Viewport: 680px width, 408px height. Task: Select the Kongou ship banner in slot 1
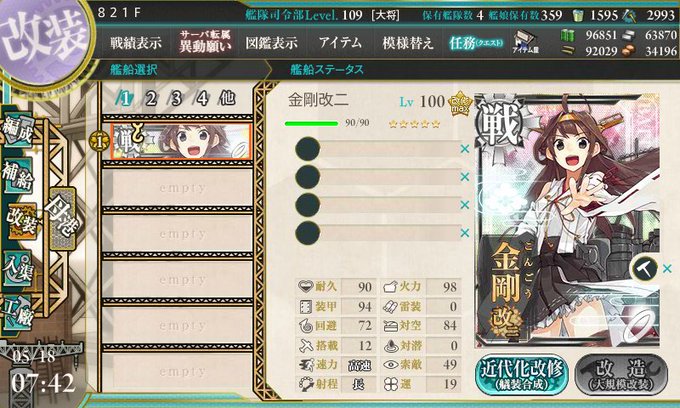(180, 141)
